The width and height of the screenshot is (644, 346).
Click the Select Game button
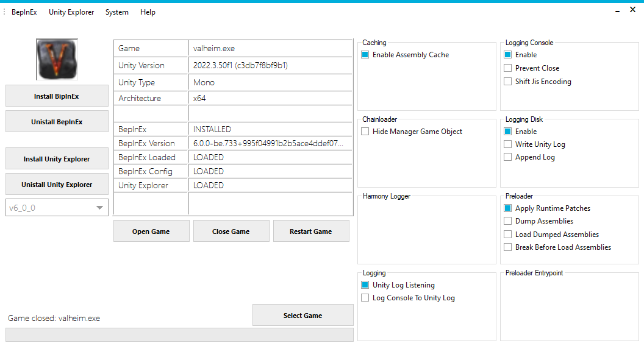302,315
